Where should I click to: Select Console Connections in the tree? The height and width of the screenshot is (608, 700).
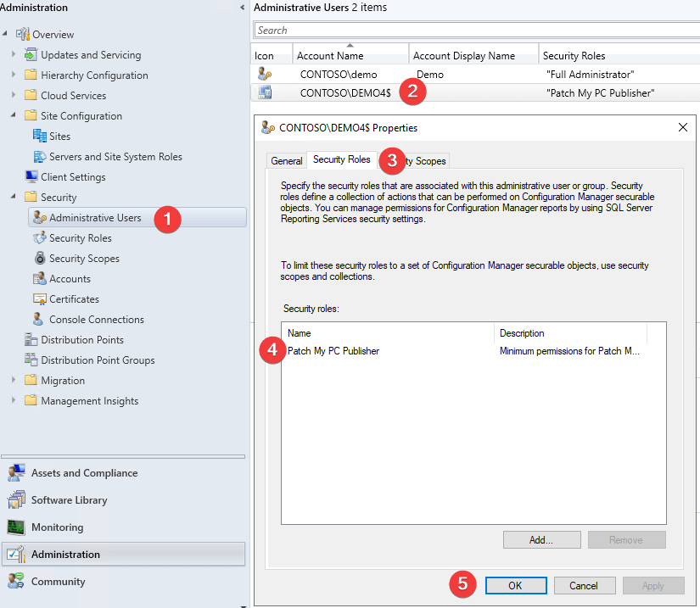(97, 320)
